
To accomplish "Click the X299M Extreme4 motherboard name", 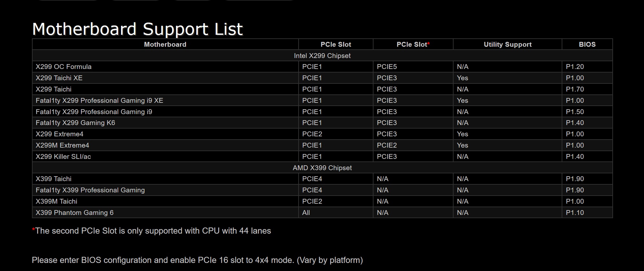I will point(62,145).
